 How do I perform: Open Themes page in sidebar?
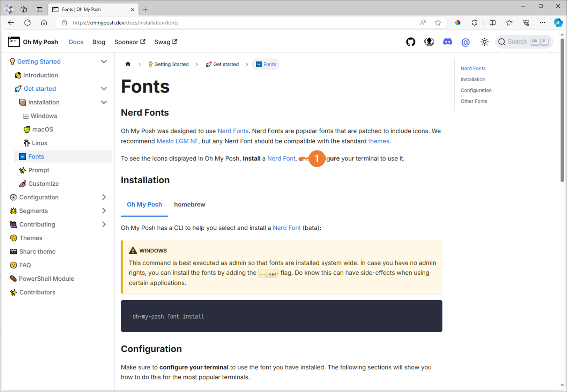tap(31, 238)
